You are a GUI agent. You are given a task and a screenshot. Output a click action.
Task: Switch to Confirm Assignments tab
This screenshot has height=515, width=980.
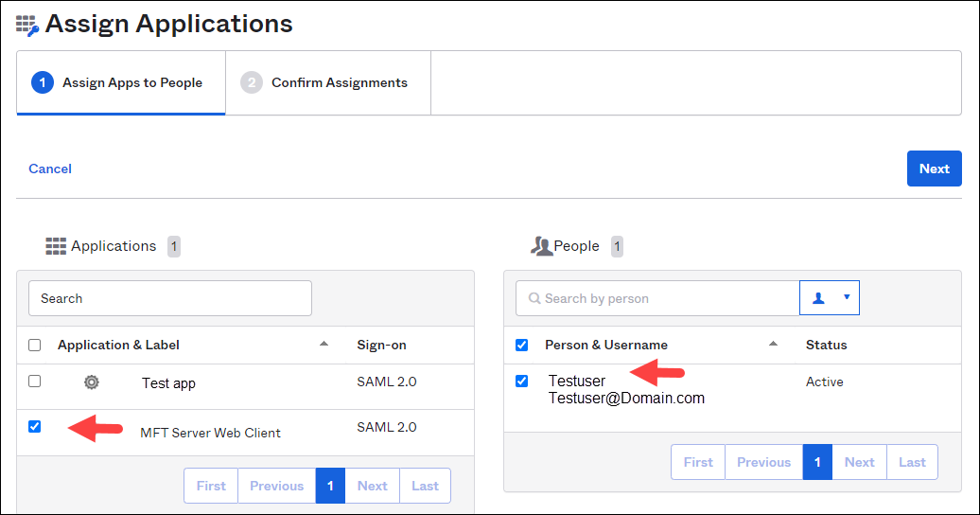(x=327, y=83)
